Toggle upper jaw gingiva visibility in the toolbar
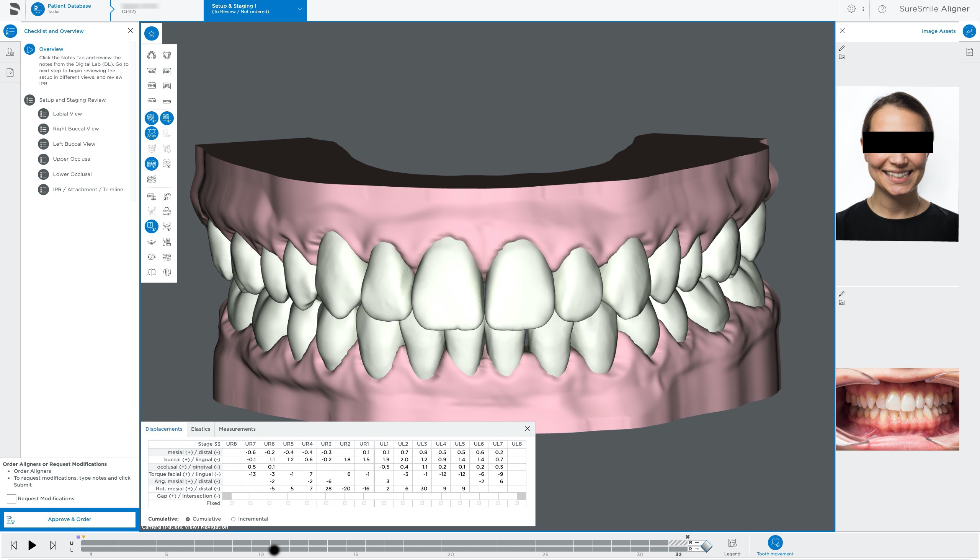This screenshot has height=560, width=980. pyautogui.click(x=152, y=118)
